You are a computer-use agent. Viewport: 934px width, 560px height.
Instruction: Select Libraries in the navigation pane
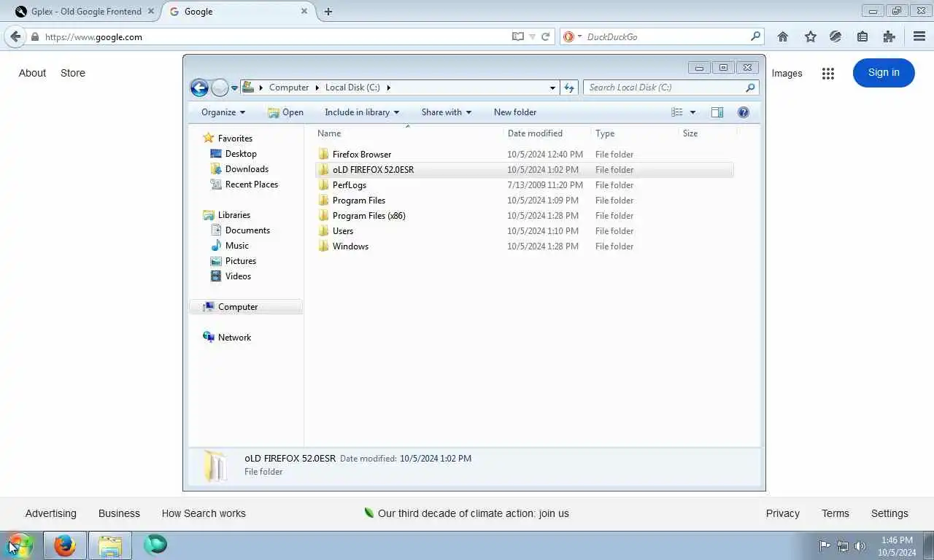point(233,215)
